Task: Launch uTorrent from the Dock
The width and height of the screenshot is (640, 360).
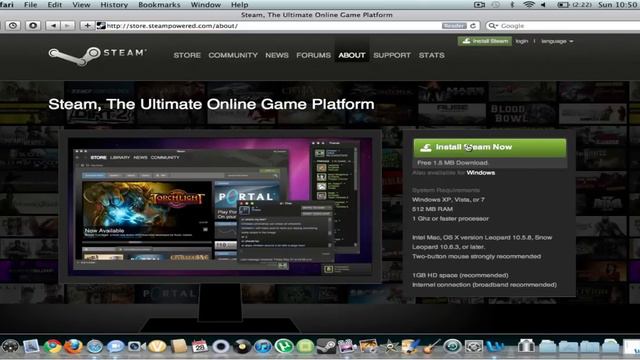Action: click(284, 347)
